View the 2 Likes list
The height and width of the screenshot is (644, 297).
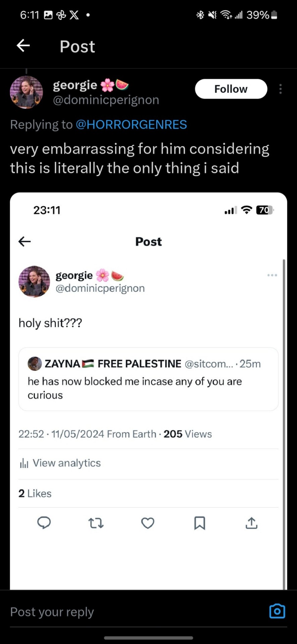pyautogui.click(x=35, y=493)
